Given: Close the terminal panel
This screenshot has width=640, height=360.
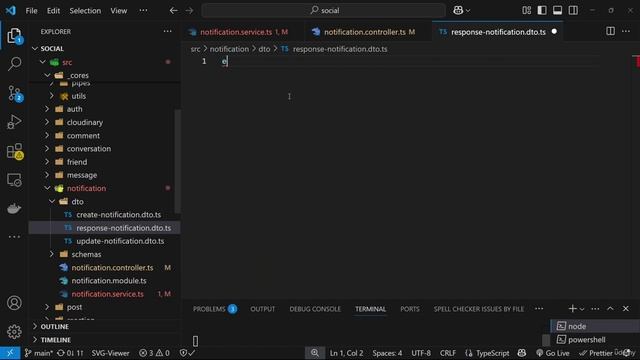Looking at the screenshot, I should 626,309.
